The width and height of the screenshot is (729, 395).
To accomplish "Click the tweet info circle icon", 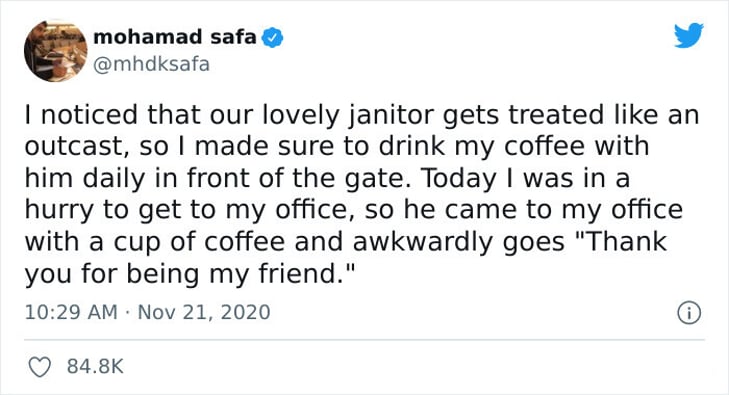I will click(689, 313).
